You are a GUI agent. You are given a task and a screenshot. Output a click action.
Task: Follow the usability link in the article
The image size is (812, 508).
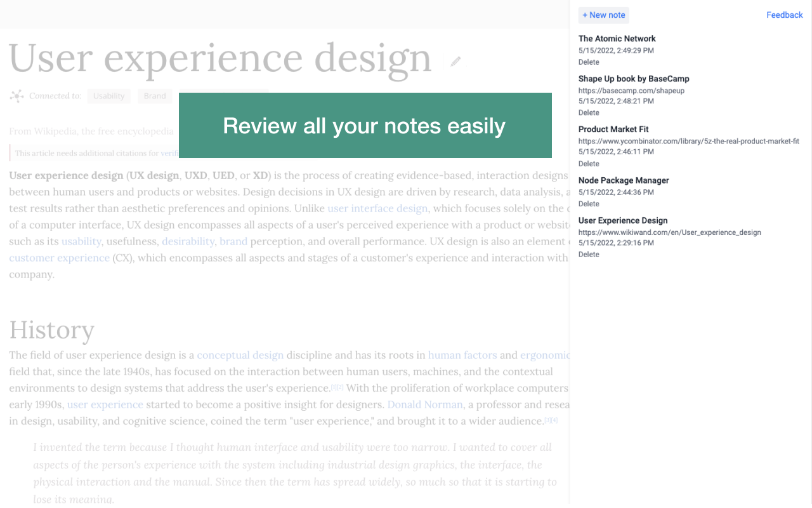(81, 241)
